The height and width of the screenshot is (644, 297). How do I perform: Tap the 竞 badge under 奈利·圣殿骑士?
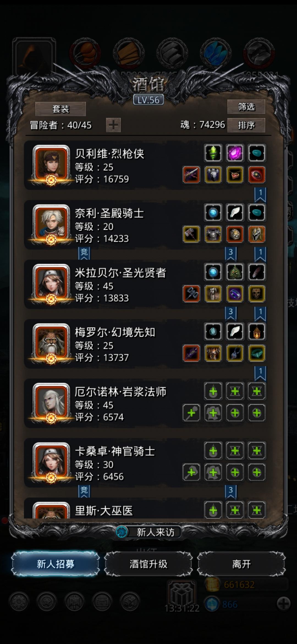coord(84,253)
